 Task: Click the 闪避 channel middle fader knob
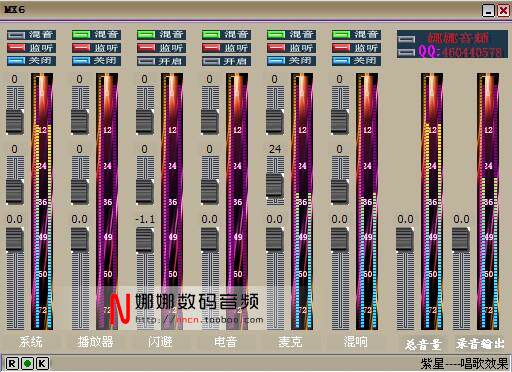(145, 191)
